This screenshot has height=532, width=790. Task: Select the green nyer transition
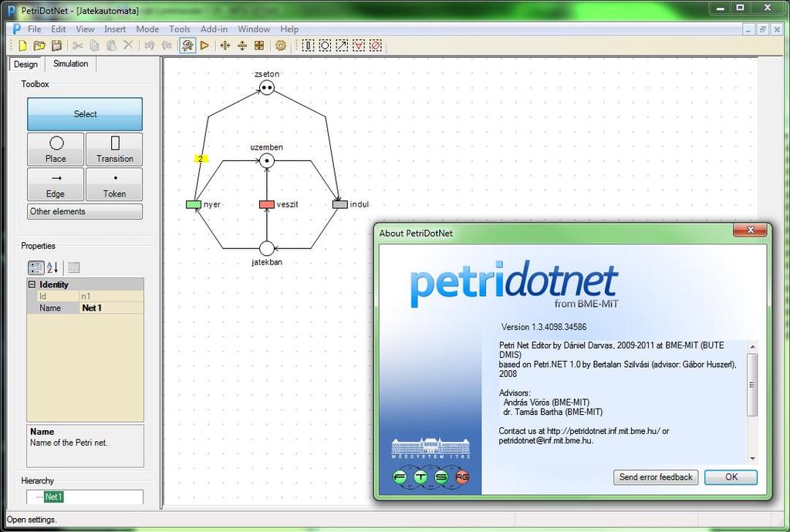click(x=194, y=204)
